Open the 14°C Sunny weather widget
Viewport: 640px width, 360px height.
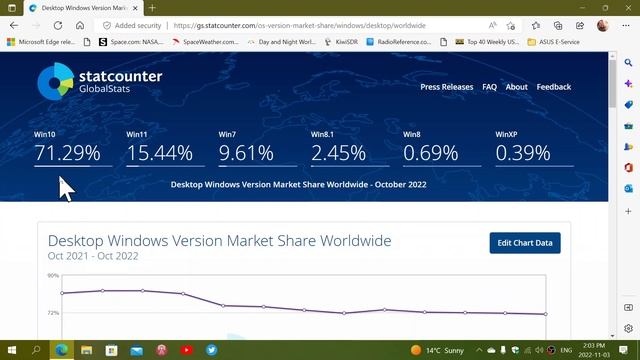pos(437,350)
